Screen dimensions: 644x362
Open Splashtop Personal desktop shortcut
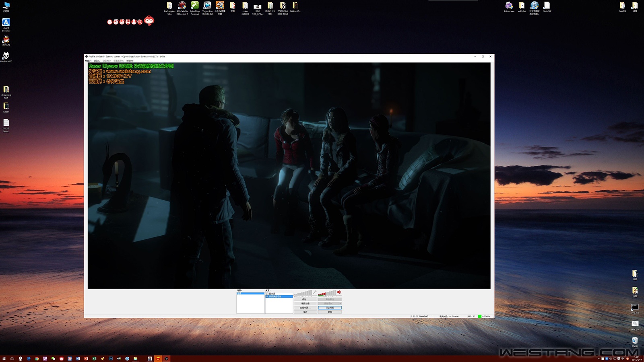(x=195, y=8)
